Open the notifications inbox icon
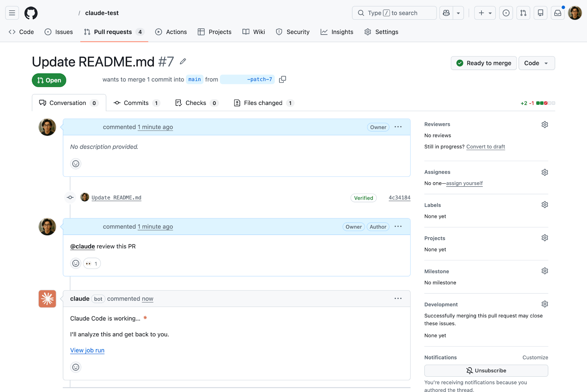This screenshot has height=392, width=587. [x=557, y=13]
